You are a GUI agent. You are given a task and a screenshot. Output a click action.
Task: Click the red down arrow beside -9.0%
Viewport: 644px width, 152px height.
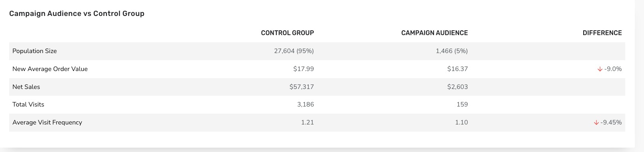(600, 69)
